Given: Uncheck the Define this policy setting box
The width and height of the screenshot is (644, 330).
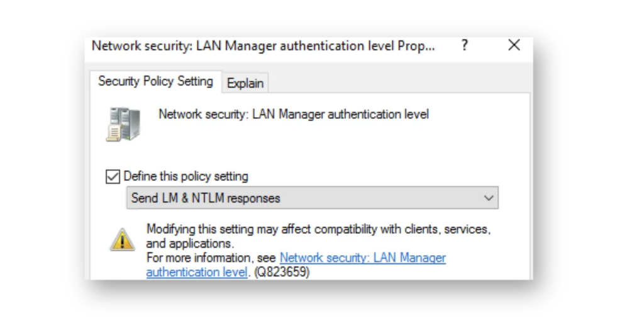Looking at the screenshot, I should click(x=113, y=176).
